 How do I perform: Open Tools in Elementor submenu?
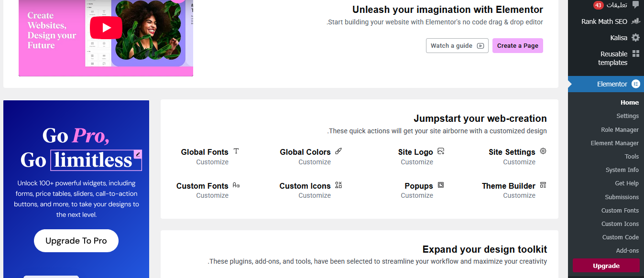[632, 156]
